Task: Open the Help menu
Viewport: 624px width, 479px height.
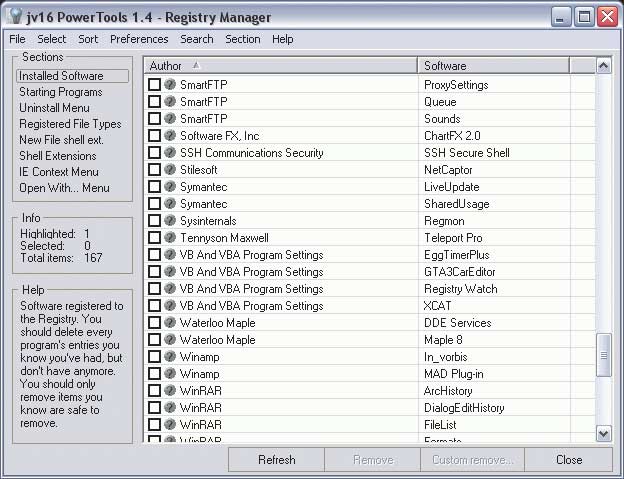Action: (x=283, y=39)
